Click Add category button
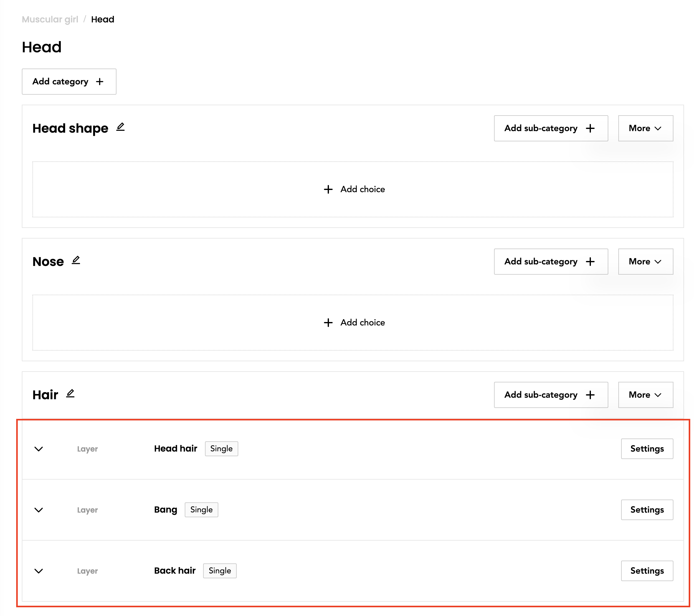This screenshot has height=616, width=694. pyautogui.click(x=69, y=82)
